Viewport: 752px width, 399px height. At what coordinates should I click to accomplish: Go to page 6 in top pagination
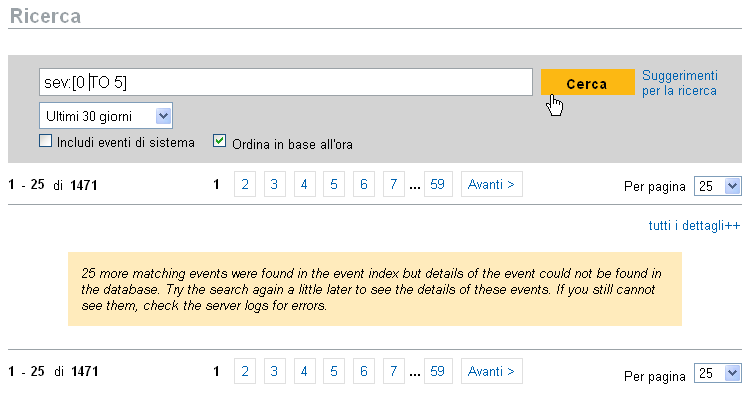364,184
